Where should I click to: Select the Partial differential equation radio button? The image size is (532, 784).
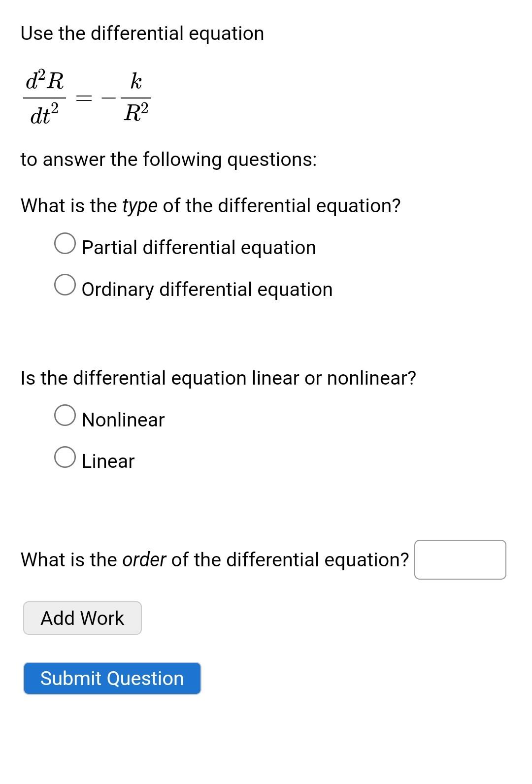tap(66, 242)
